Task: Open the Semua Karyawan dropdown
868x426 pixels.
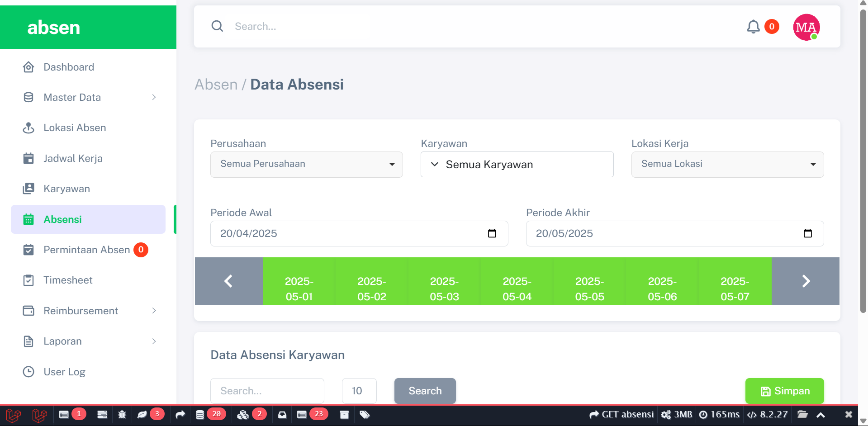Action: tap(517, 165)
